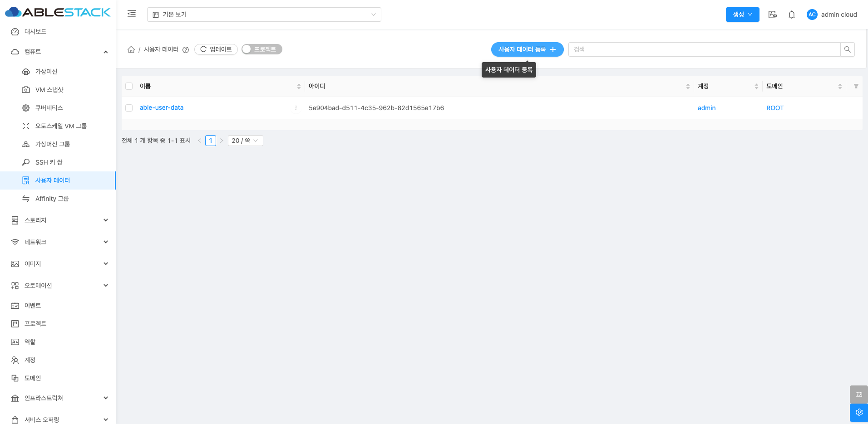Click the ABLESTACK logo
868x424 pixels.
coord(58,12)
